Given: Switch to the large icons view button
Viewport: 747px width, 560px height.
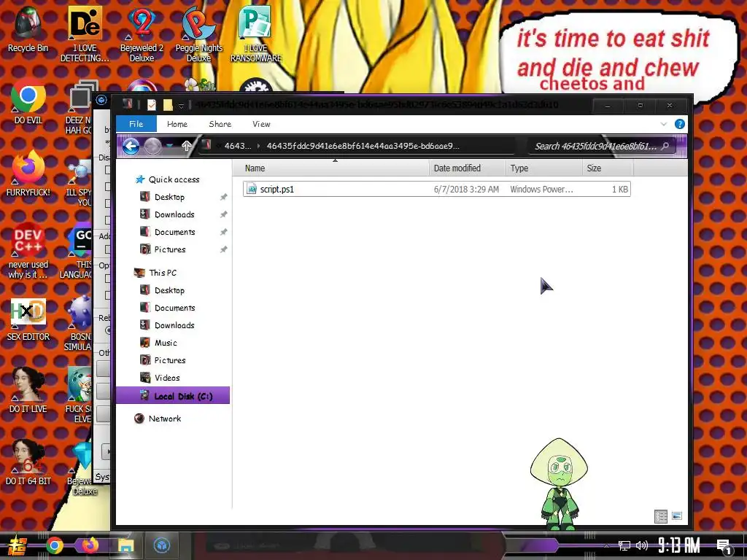Looking at the screenshot, I should pyautogui.click(x=677, y=516).
